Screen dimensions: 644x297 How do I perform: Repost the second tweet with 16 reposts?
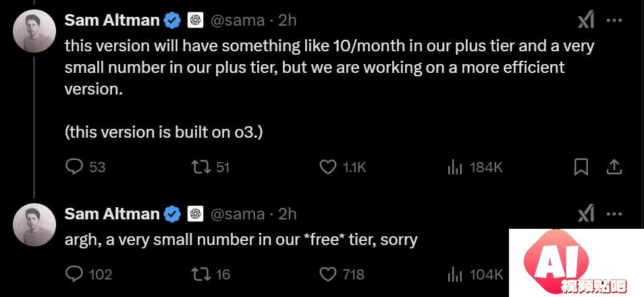click(x=200, y=274)
